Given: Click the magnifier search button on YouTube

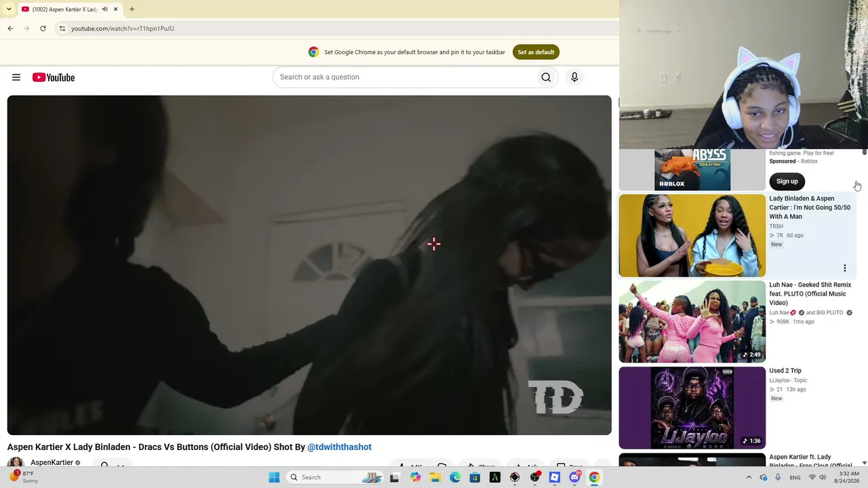Looking at the screenshot, I should point(546,77).
